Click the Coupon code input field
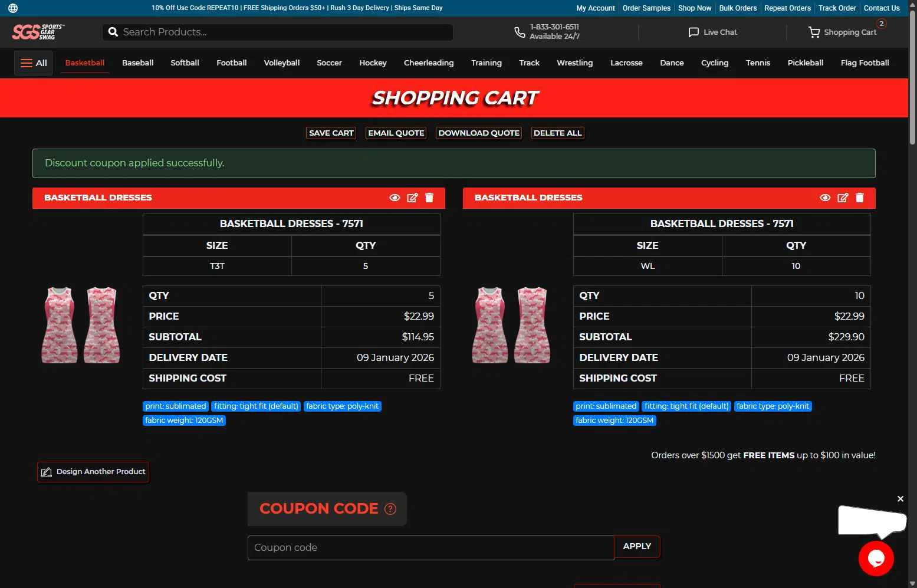The image size is (917, 588). (x=431, y=547)
